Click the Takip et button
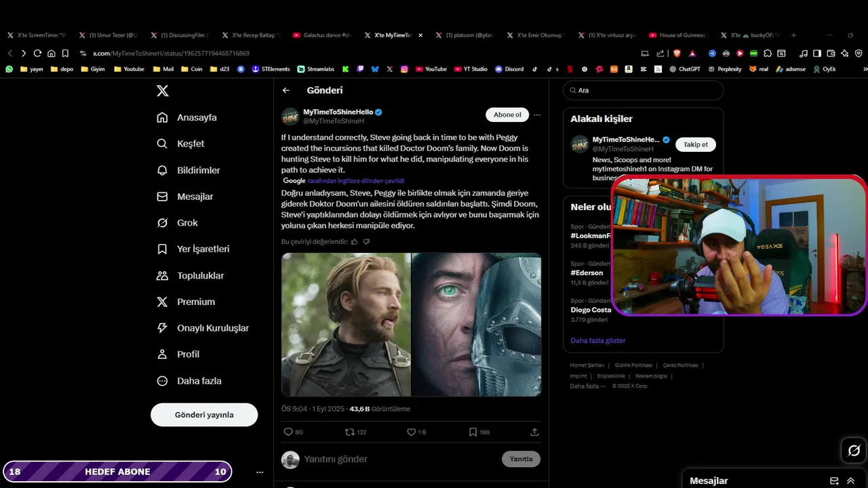Image resolution: width=868 pixels, height=488 pixels. coord(696,144)
